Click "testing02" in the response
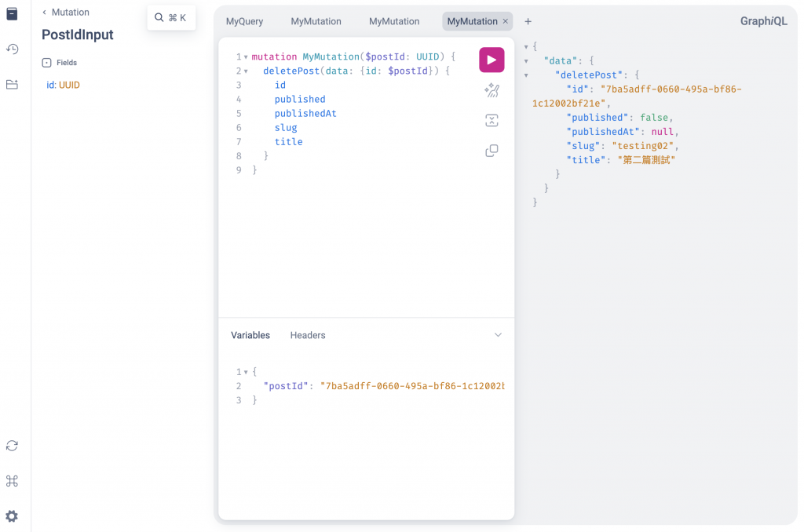Image resolution: width=804 pixels, height=532 pixels. (642, 146)
